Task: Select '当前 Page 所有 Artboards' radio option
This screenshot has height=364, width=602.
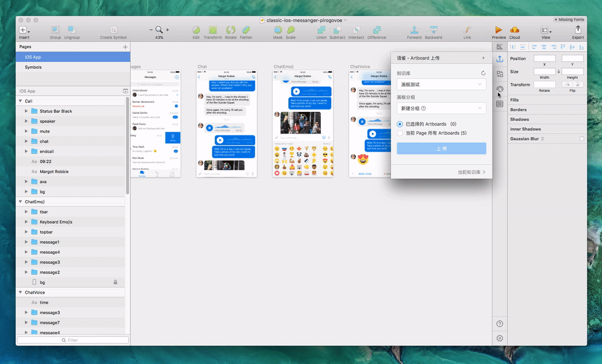Action: pyautogui.click(x=400, y=133)
